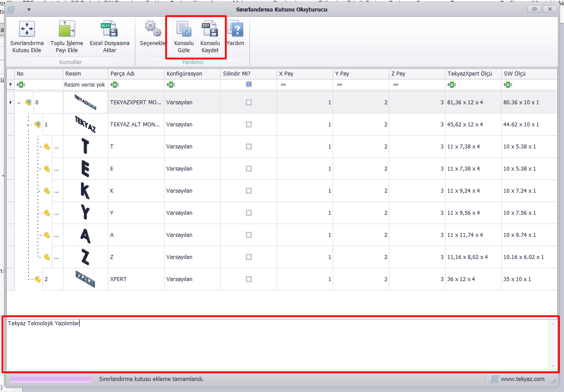Click the console scrollbar up arrow
The width and height of the screenshot is (564, 392).
[552, 324]
